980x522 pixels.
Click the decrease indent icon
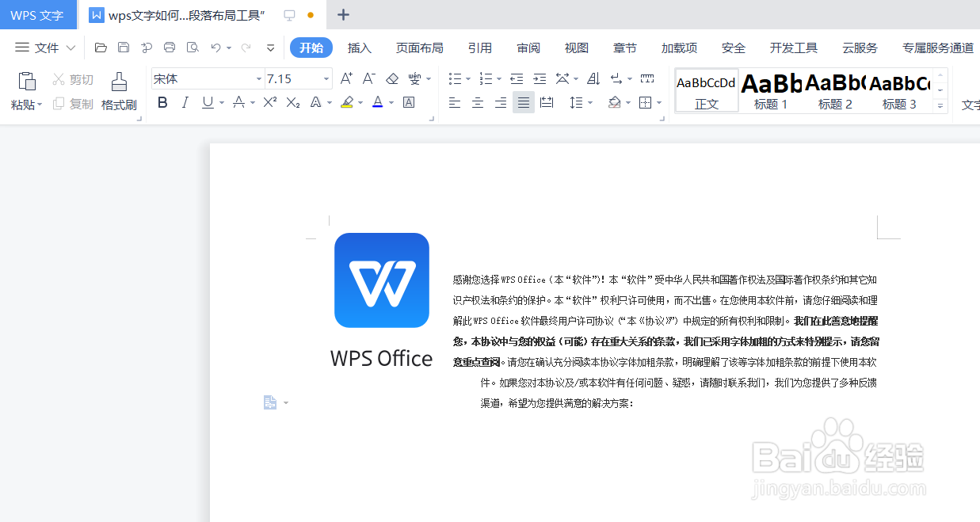coord(517,78)
